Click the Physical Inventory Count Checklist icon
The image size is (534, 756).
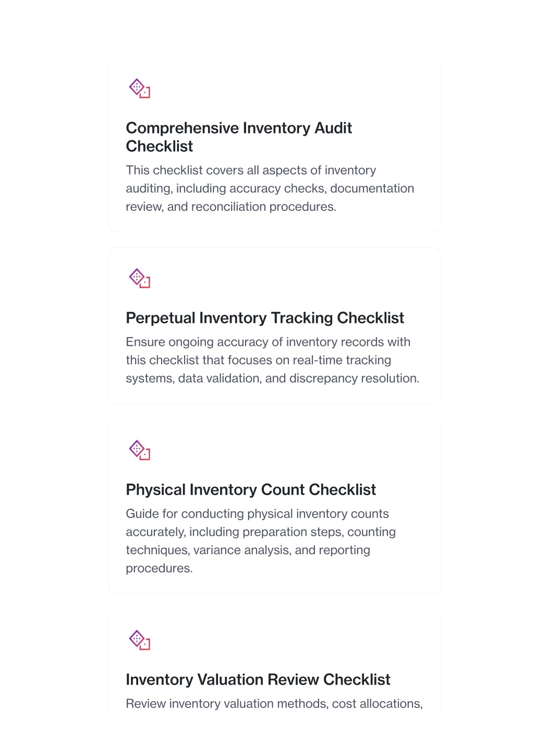(x=140, y=450)
